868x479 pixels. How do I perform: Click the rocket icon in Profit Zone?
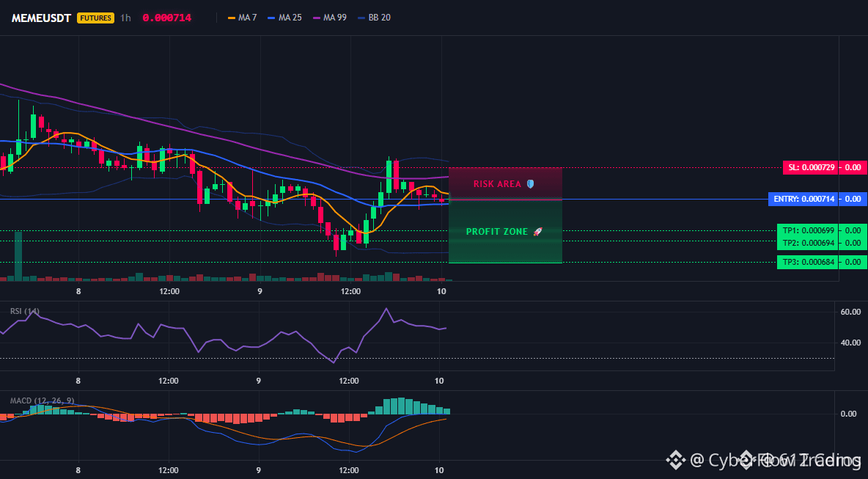[x=537, y=232]
